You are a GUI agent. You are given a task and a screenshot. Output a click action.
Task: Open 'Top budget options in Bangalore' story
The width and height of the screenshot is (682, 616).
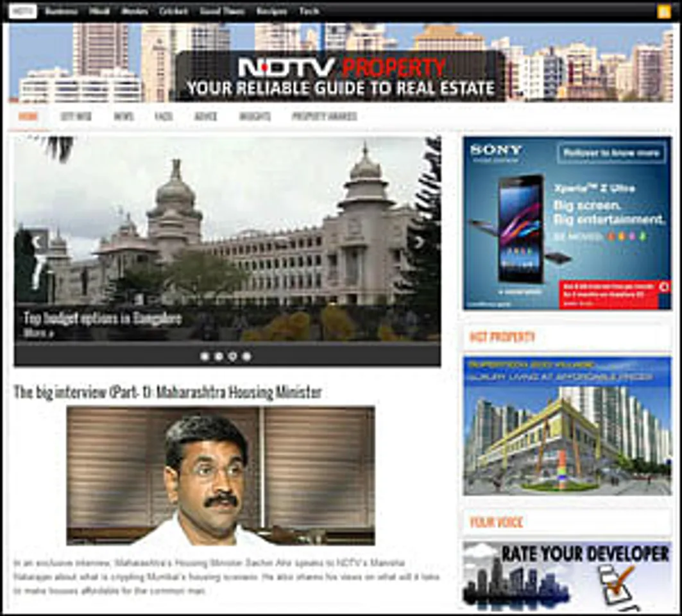point(103,318)
